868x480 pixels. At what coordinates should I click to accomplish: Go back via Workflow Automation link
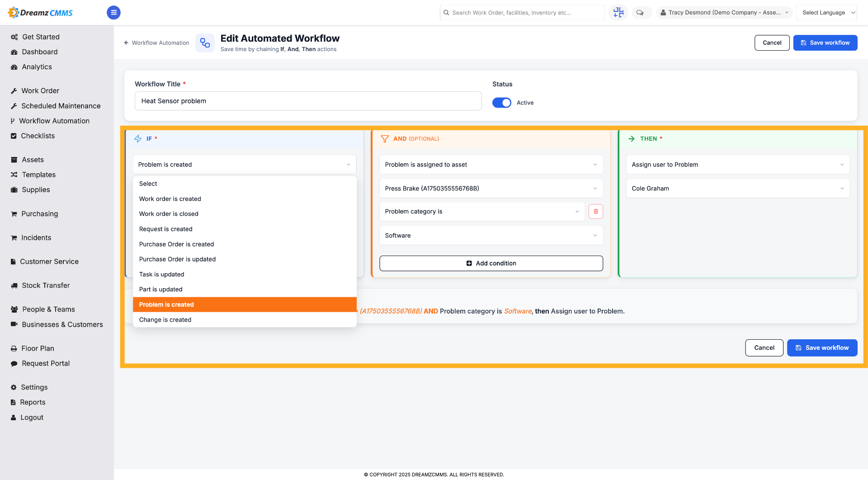pos(156,43)
